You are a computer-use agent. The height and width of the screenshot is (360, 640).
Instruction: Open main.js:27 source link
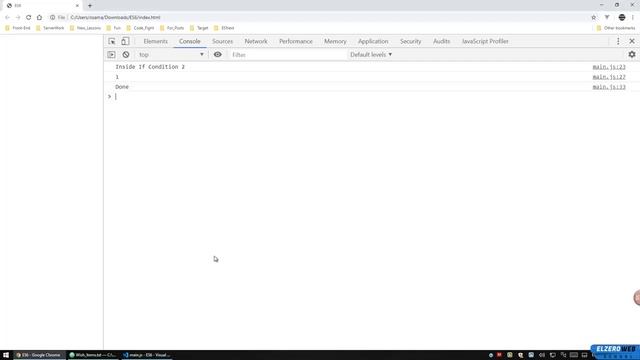coord(609,77)
